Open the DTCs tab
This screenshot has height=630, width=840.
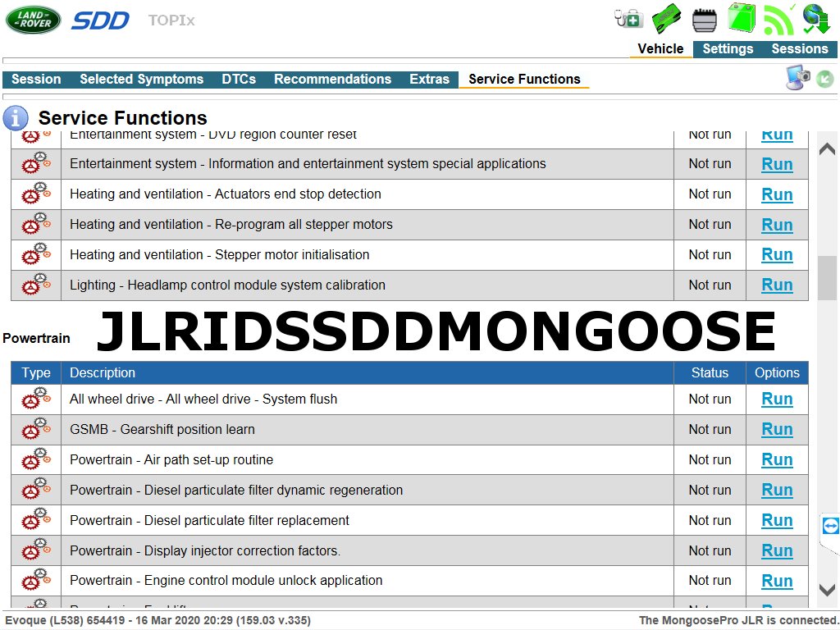tap(239, 80)
